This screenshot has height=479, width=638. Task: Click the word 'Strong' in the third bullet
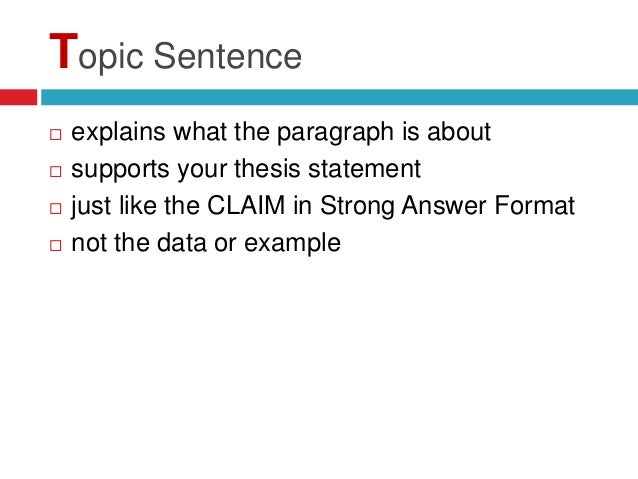click(357, 206)
